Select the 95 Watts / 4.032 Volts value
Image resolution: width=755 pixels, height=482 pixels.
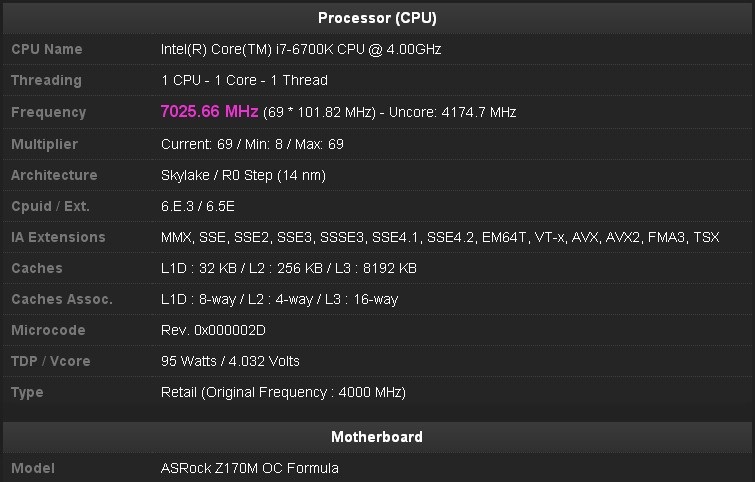[x=230, y=361]
